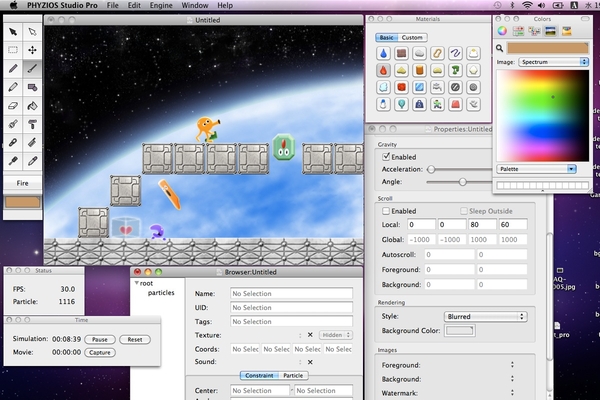Pick the brick wall material

401,54
